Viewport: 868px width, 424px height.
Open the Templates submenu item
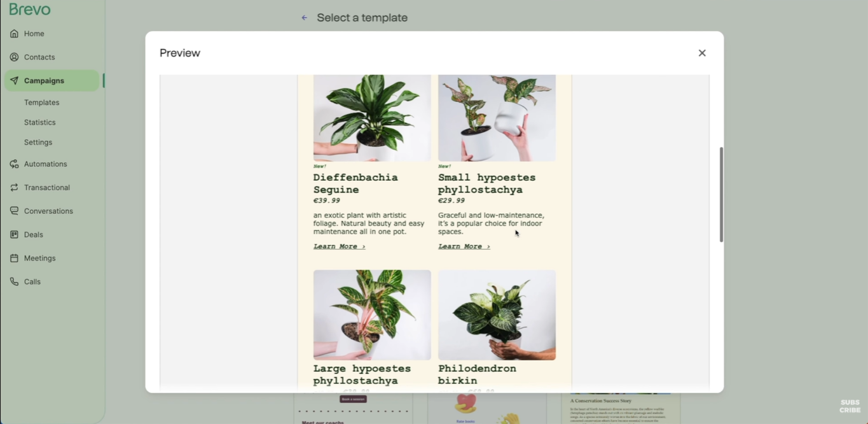pyautogui.click(x=42, y=102)
